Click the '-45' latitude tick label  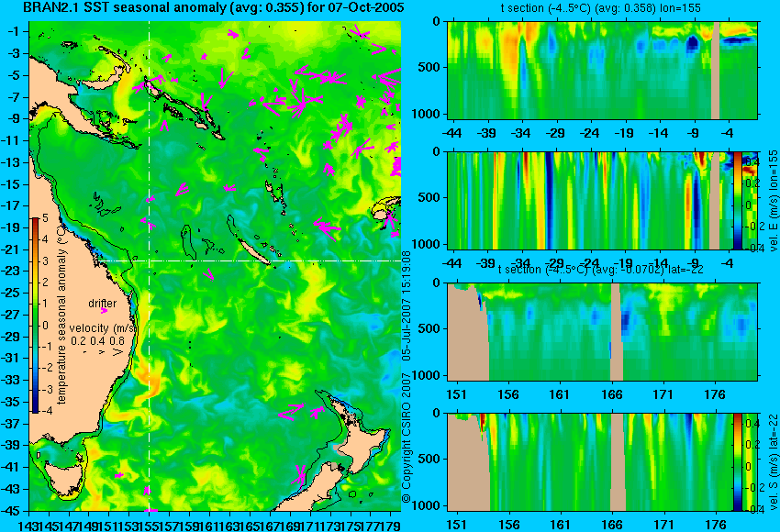(x=11, y=511)
